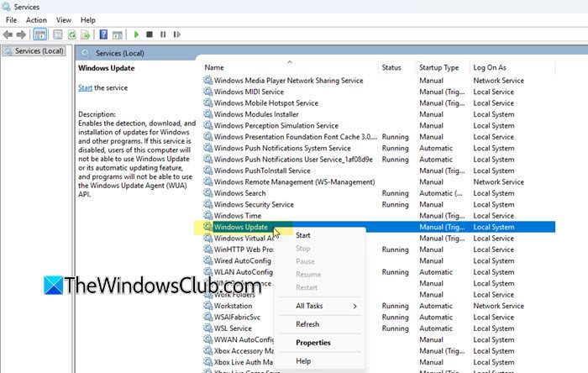Viewport: 588px width, 373px height.
Task: Click gear icon beside WSL Service
Action: click(207, 328)
